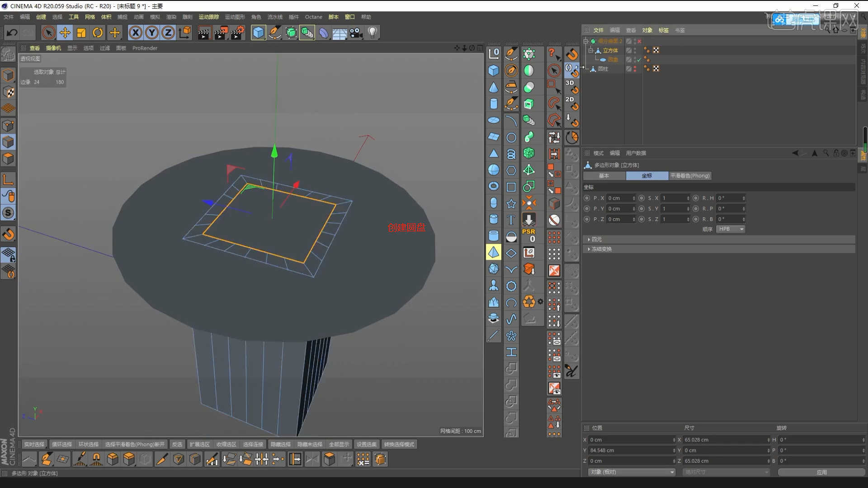Image resolution: width=868 pixels, height=488 pixels.
Task: Render active view clapperboard icon
Action: click(204, 33)
